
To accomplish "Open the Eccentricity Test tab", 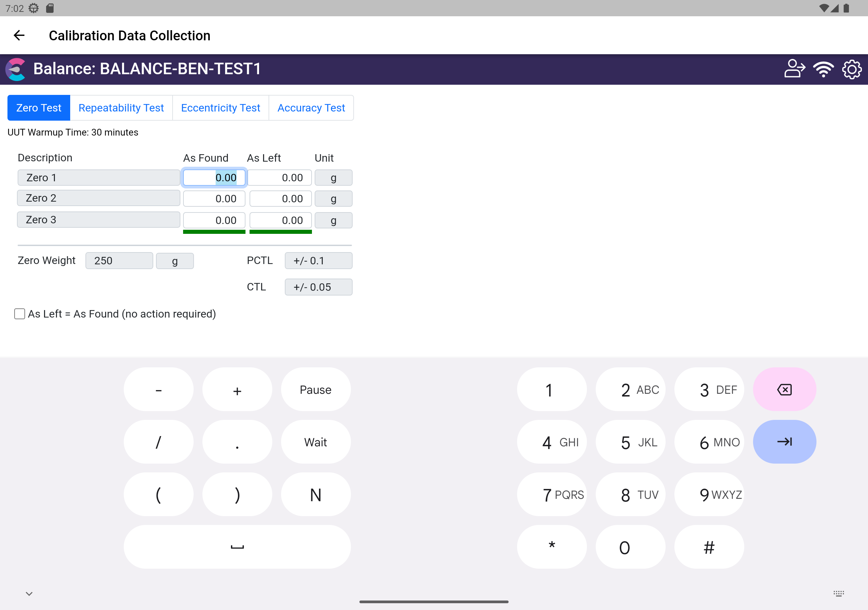I will (220, 108).
